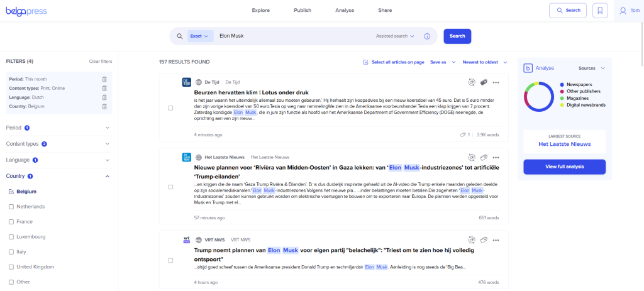Screen dimensions: 644x291
Task: Collapse the Country filter section
Action: tap(58, 176)
